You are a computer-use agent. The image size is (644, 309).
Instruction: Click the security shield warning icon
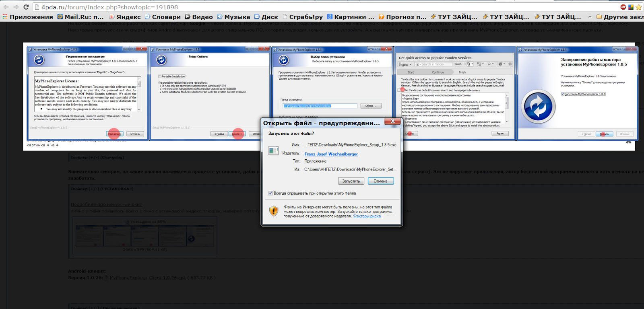pyautogui.click(x=274, y=210)
